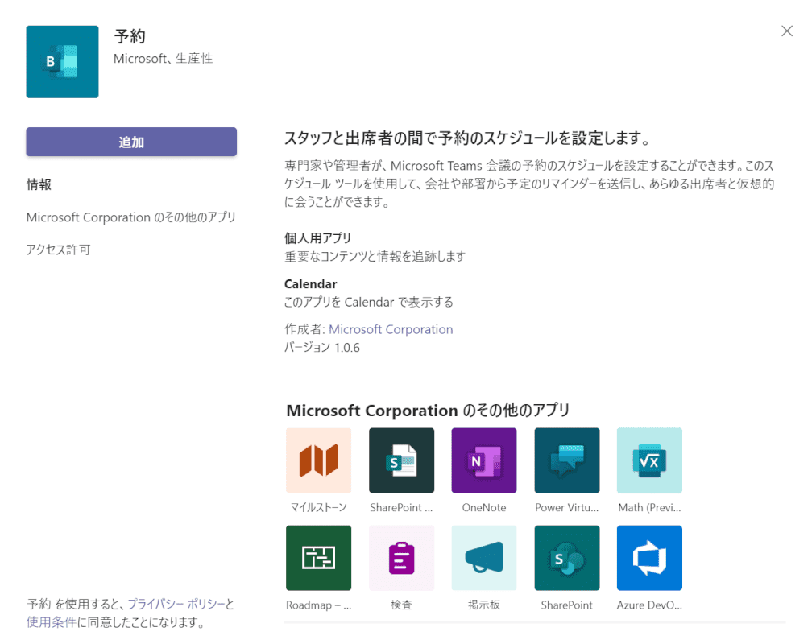This screenshot has height=644, width=812.
Task: Click the Microsoft、生産性 subtitle
Action: [x=163, y=59]
